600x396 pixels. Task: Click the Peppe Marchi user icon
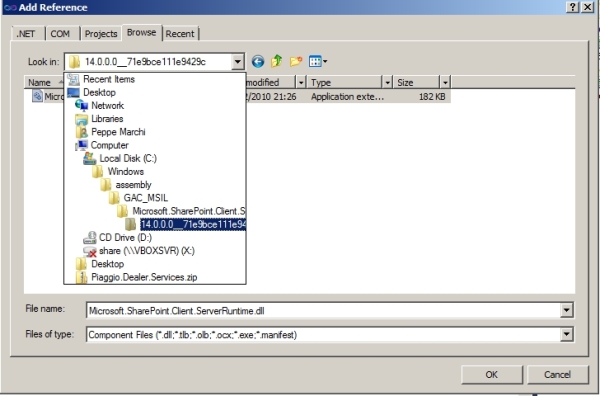(82, 132)
